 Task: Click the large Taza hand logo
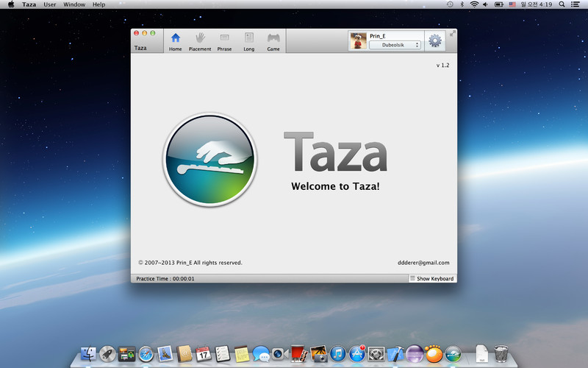[x=210, y=160]
